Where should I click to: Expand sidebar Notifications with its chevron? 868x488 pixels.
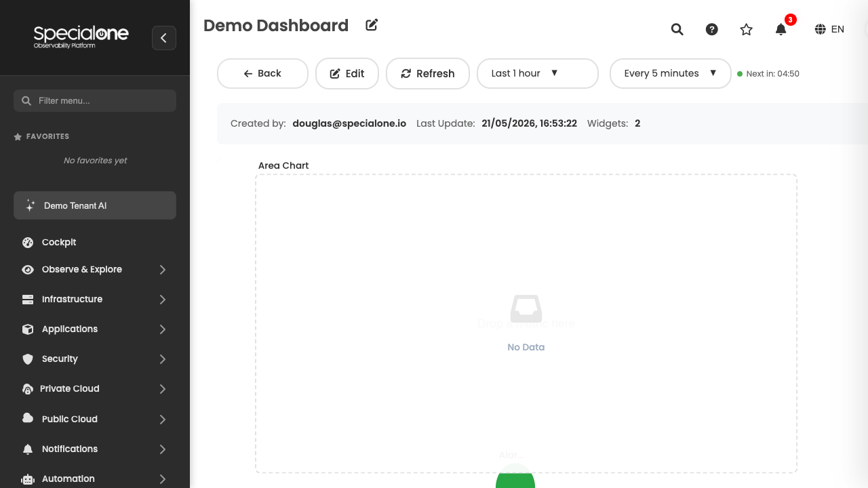pos(163,449)
